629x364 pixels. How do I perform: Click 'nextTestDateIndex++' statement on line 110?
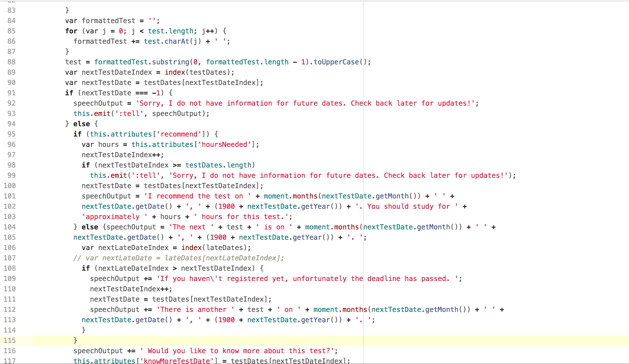pos(130,289)
